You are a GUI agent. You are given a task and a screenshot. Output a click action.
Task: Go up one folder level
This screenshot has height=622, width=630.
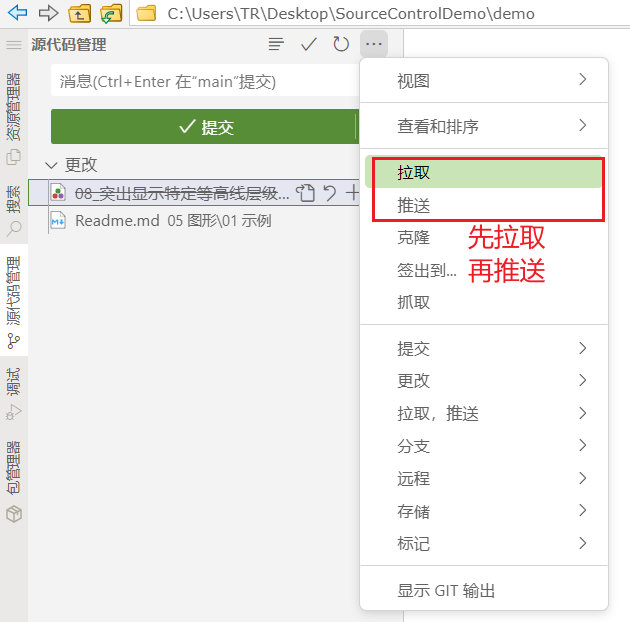[x=80, y=13]
